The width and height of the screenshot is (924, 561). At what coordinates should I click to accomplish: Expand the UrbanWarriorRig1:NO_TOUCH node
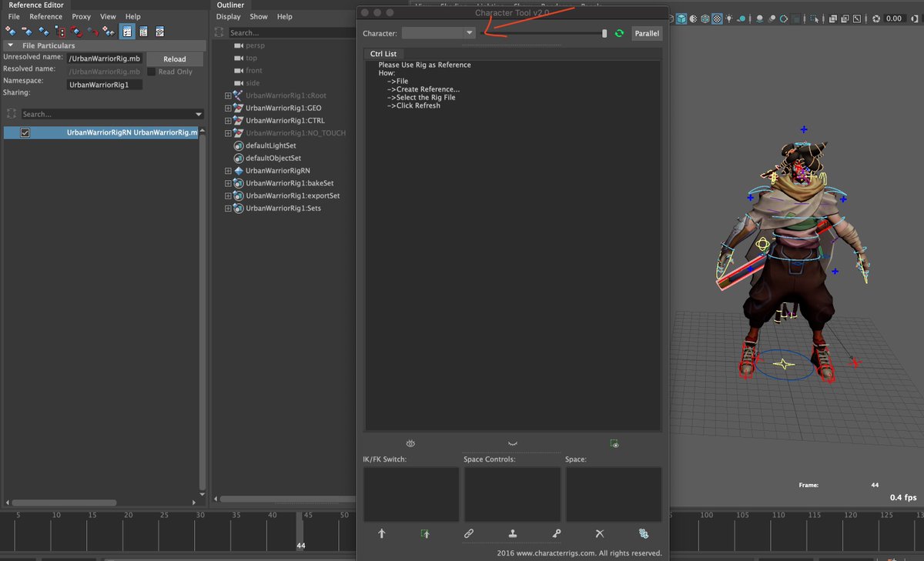[228, 133]
